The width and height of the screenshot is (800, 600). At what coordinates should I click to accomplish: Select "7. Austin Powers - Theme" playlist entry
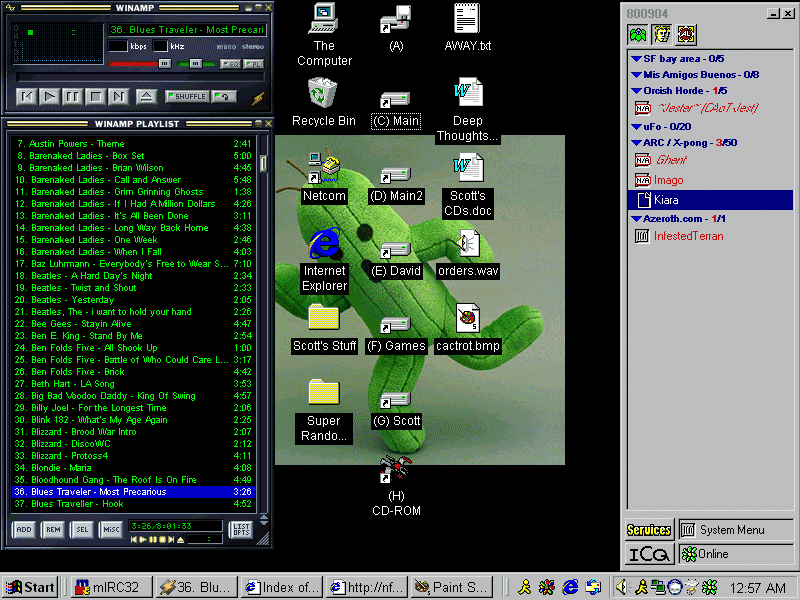click(x=133, y=144)
